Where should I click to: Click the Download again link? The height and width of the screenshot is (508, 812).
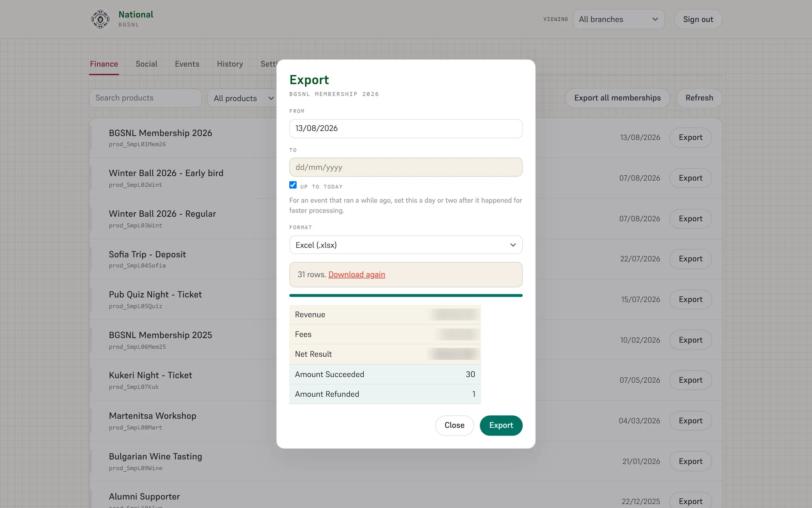[357, 274]
